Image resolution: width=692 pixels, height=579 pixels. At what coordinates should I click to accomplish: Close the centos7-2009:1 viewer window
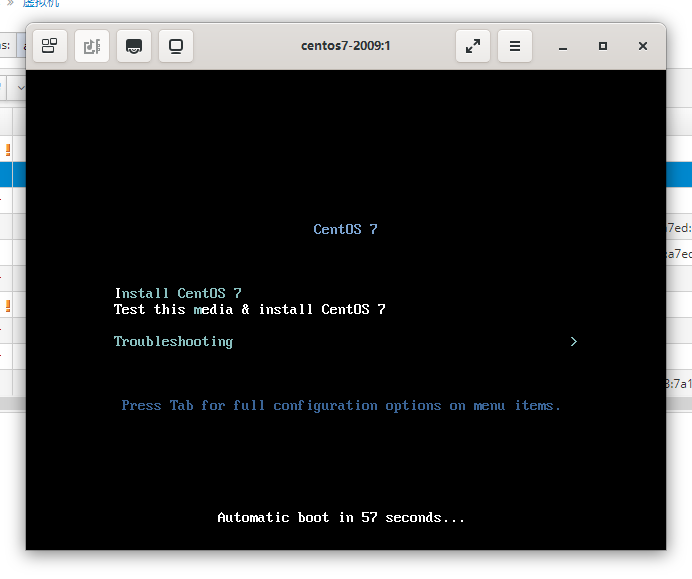[643, 46]
